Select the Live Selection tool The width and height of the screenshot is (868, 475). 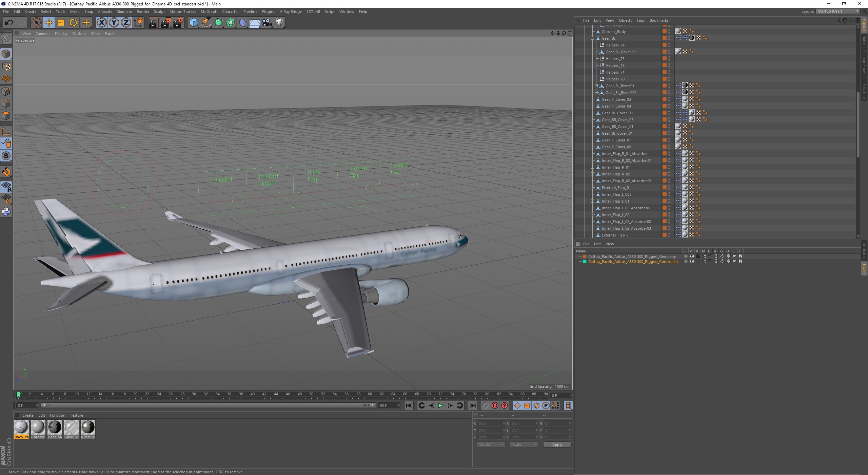coord(36,23)
